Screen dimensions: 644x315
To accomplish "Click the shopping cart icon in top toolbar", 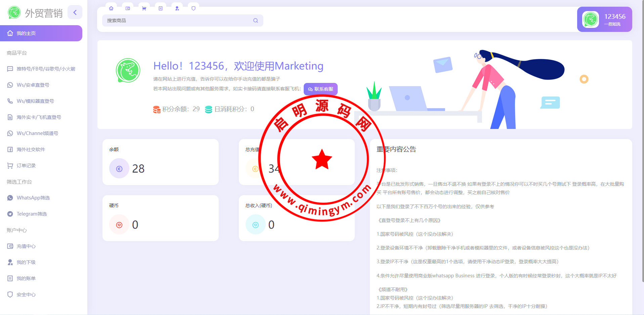I will pyautogui.click(x=144, y=8).
